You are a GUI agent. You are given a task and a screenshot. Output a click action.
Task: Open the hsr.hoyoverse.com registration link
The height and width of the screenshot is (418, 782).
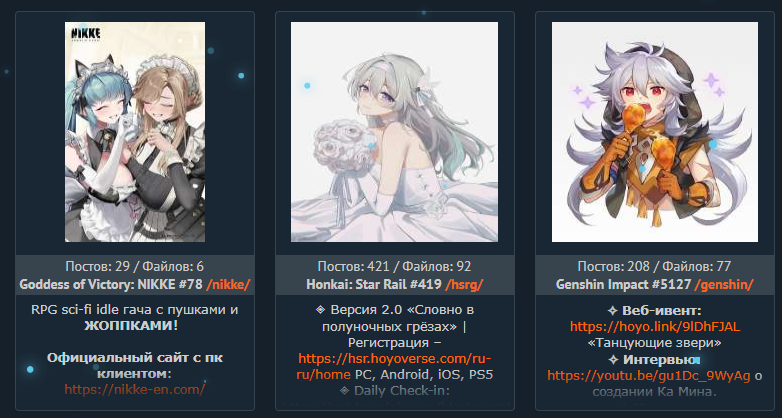(394, 367)
